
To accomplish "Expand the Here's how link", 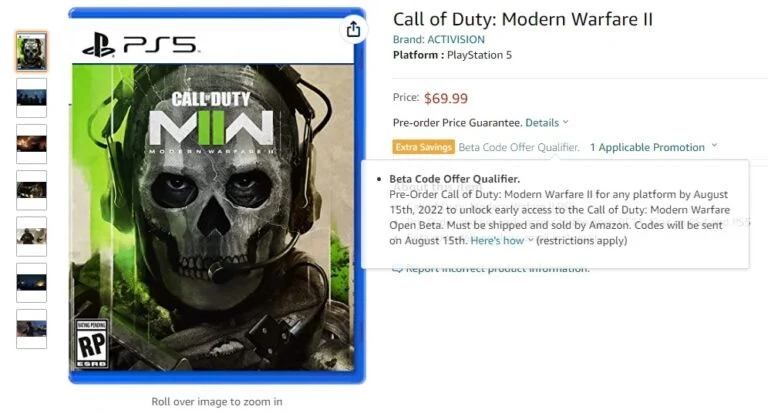I will [502, 241].
